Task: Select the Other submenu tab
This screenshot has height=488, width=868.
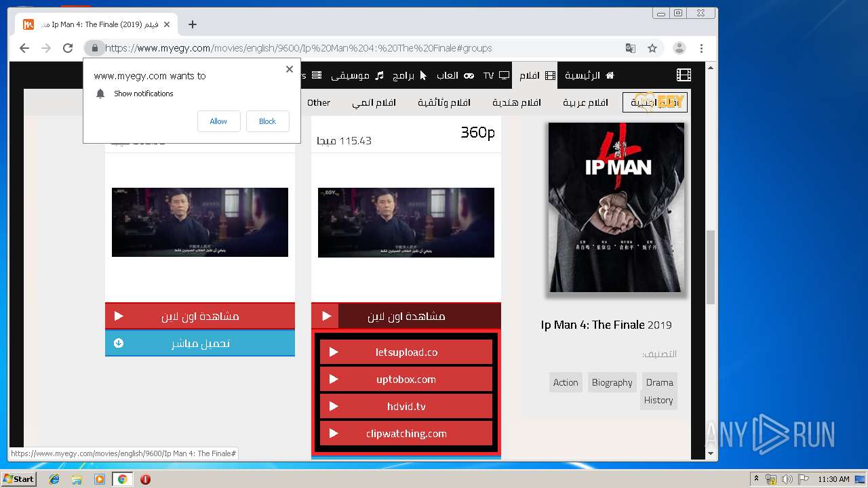Action: [x=319, y=102]
